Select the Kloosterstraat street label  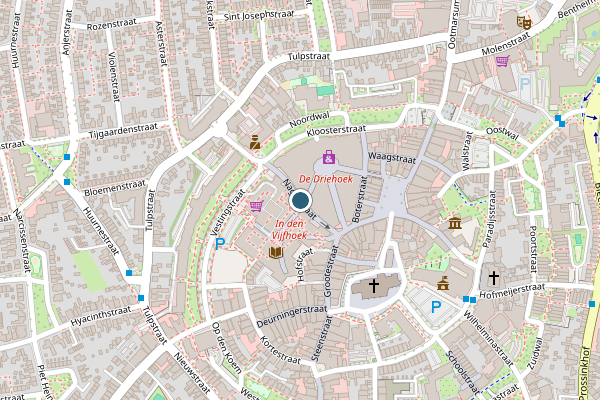point(336,131)
